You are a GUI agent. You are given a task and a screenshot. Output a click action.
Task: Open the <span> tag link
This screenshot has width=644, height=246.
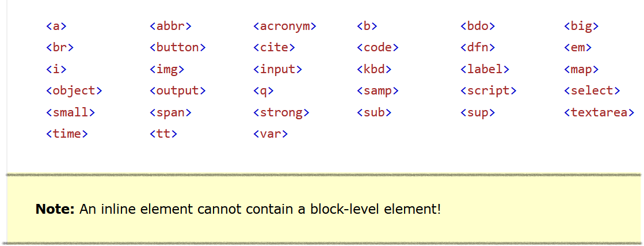pyautogui.click(x=170, y=113)
